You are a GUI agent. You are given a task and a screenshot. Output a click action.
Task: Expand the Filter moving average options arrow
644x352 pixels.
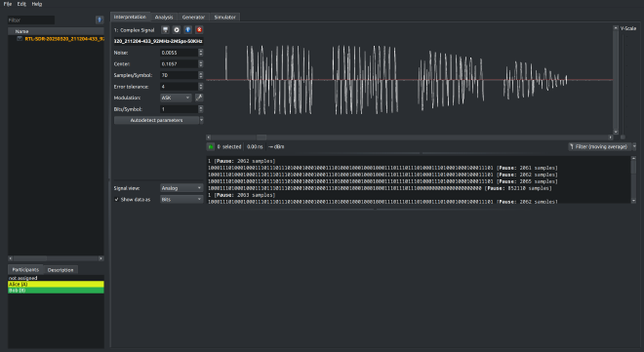pyautogui.click(x=634, y=146)
